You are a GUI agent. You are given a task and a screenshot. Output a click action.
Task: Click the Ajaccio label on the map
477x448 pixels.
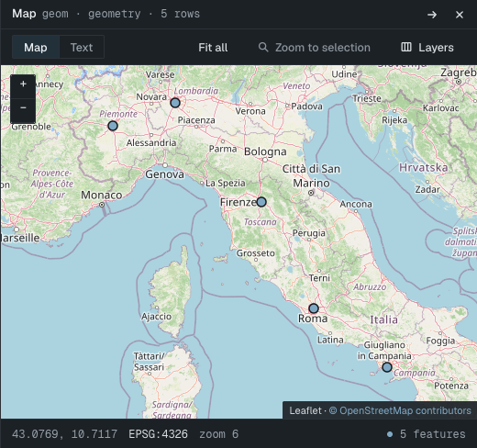(156, 317)
